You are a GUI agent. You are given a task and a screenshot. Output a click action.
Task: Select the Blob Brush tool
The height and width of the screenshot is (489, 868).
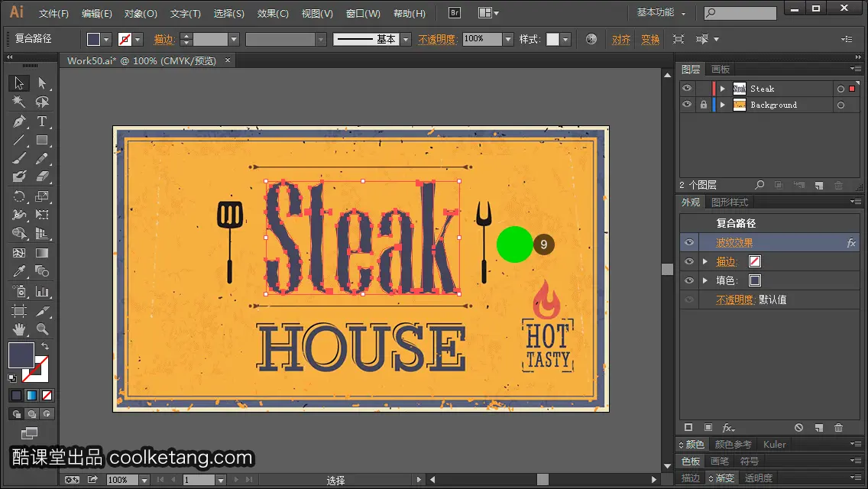19,176
